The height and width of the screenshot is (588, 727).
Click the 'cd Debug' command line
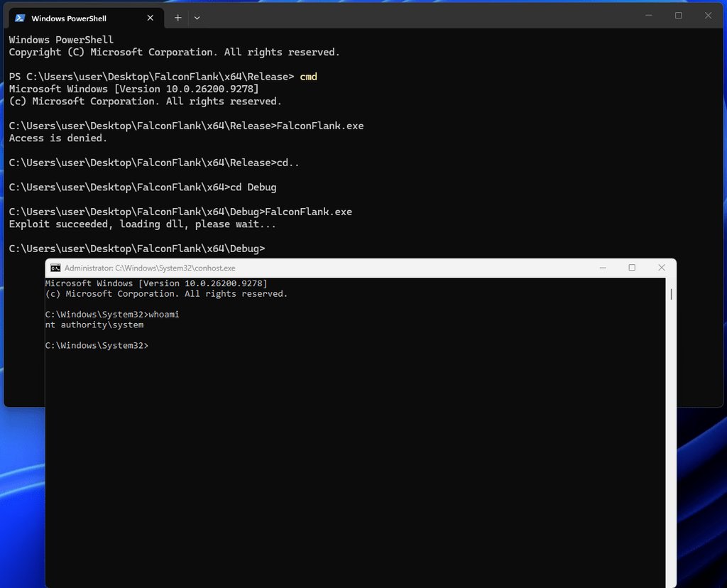pyautogui.click(x=143, y=187)
